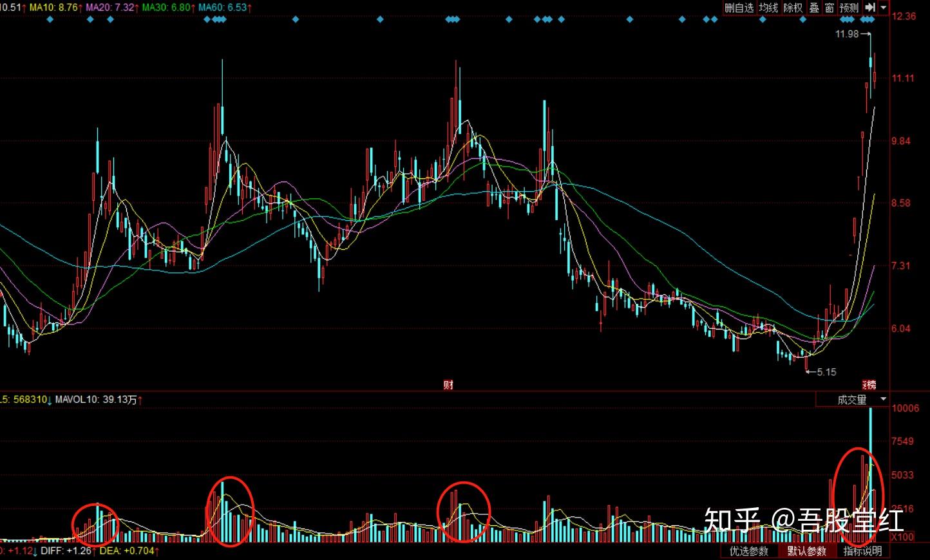
Task: Toggle the 预测 prediction feature
Action: click(x=849, y=8)
